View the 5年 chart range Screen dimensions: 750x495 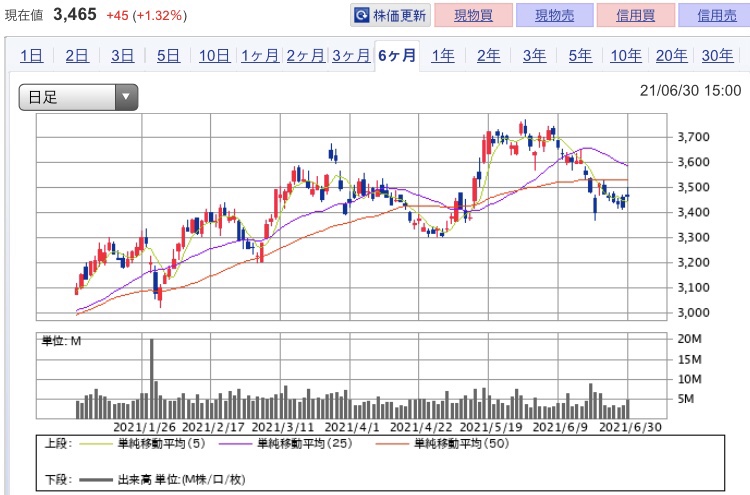(x=580, y=56)
